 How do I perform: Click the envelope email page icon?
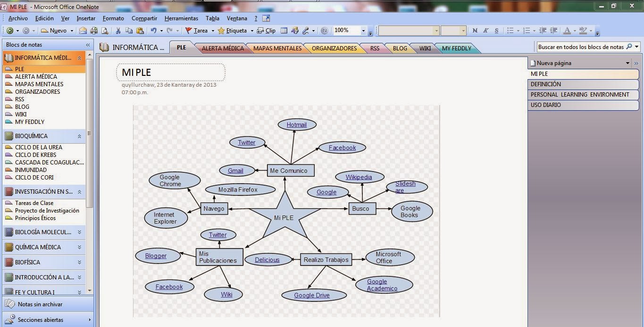tap(83, 31)
